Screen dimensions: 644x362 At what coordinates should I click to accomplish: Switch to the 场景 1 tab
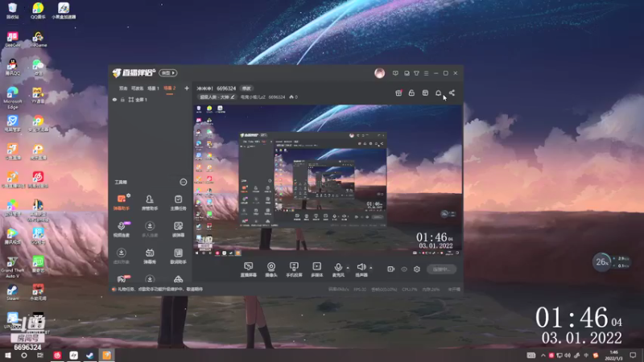point(153,88)
